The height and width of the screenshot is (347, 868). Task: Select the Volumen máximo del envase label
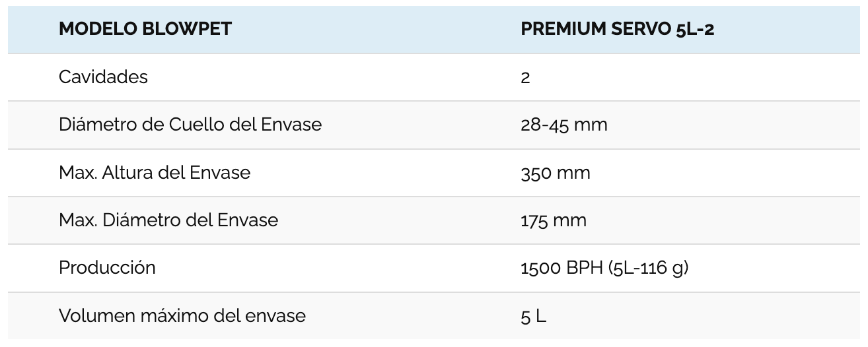click(182, 316)
